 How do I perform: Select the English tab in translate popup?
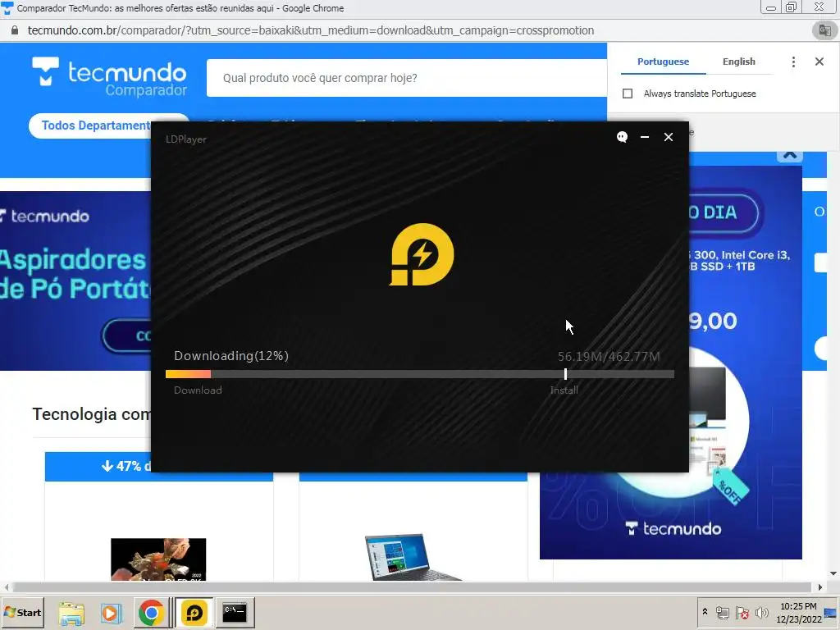click(739, 62)
